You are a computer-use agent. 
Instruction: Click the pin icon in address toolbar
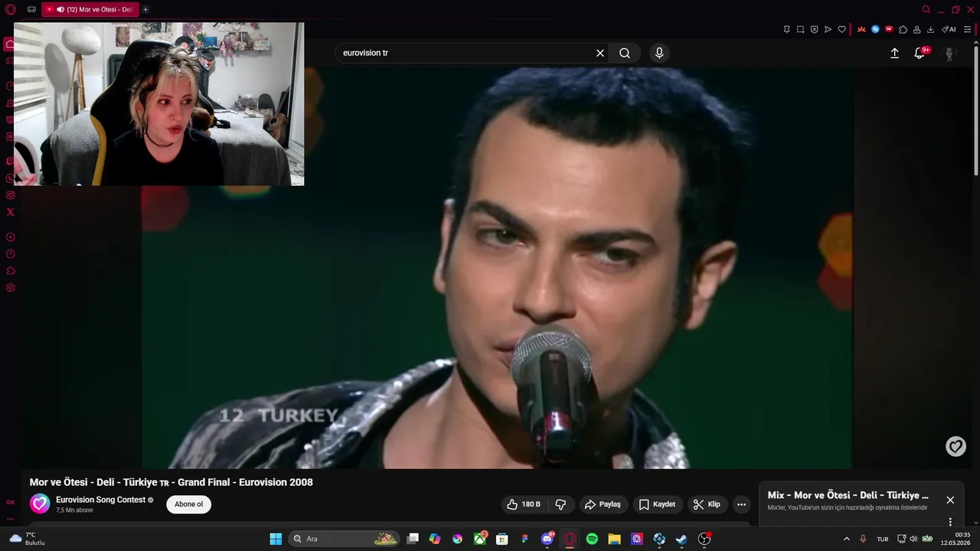coord(786,30)
